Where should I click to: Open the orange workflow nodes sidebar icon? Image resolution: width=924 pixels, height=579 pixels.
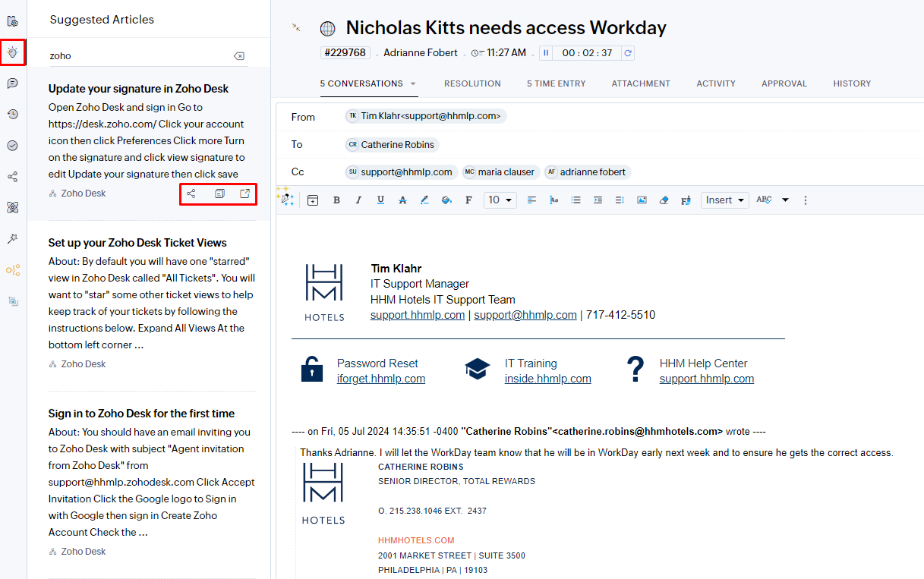pos(12,269)
